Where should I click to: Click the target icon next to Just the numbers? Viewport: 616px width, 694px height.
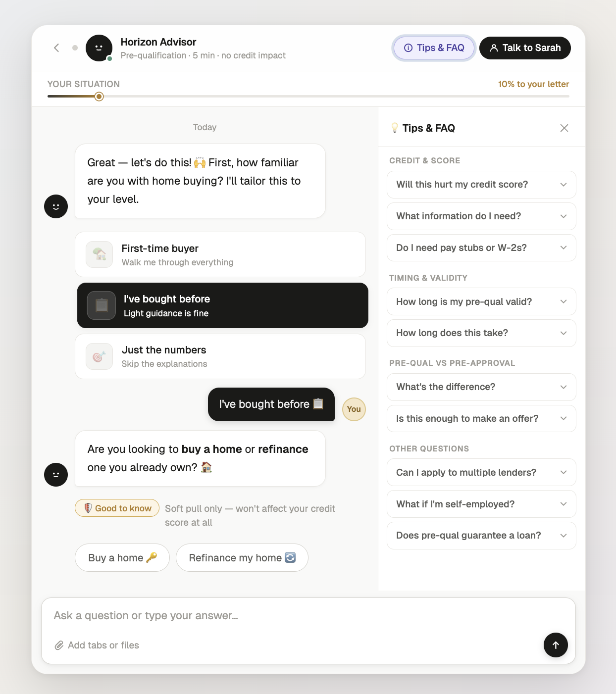pyautogui.click(x=99, y=356)
